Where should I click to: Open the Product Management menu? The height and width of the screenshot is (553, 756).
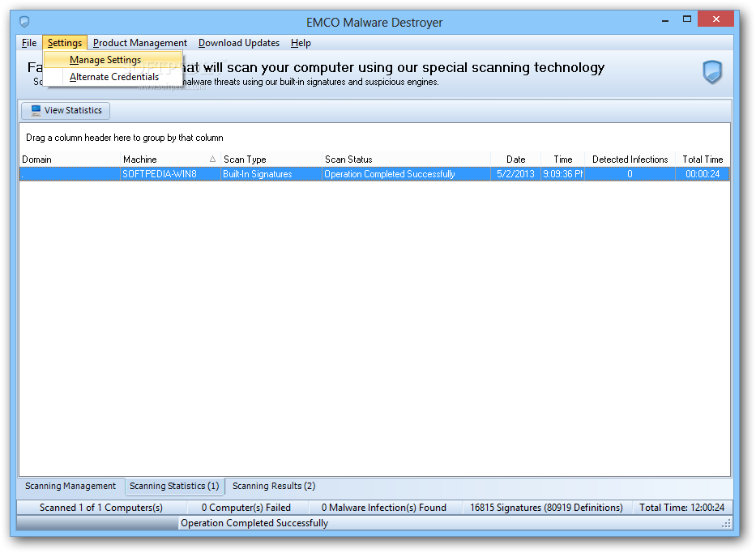[140, 43]
